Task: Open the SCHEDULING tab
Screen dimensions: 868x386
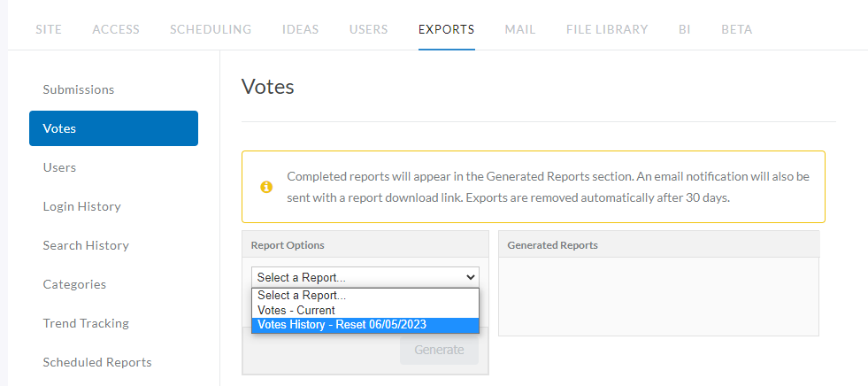Action: pyautogui.click(x=211, y=29)
